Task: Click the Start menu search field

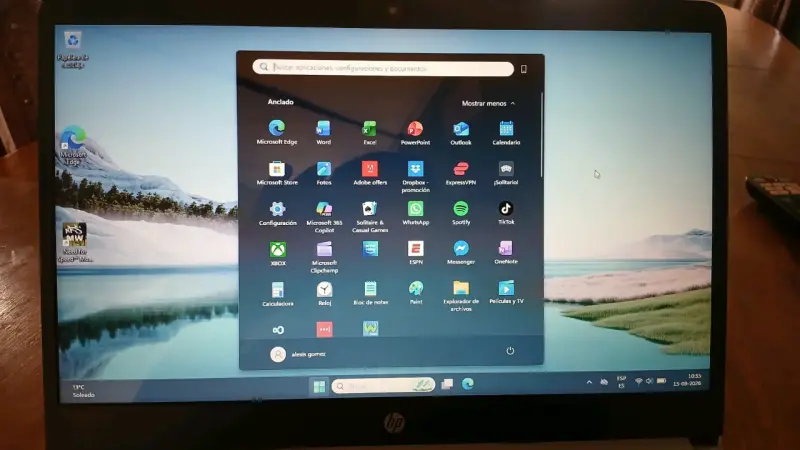Action: pyautogui.click(x=383, y=68)
